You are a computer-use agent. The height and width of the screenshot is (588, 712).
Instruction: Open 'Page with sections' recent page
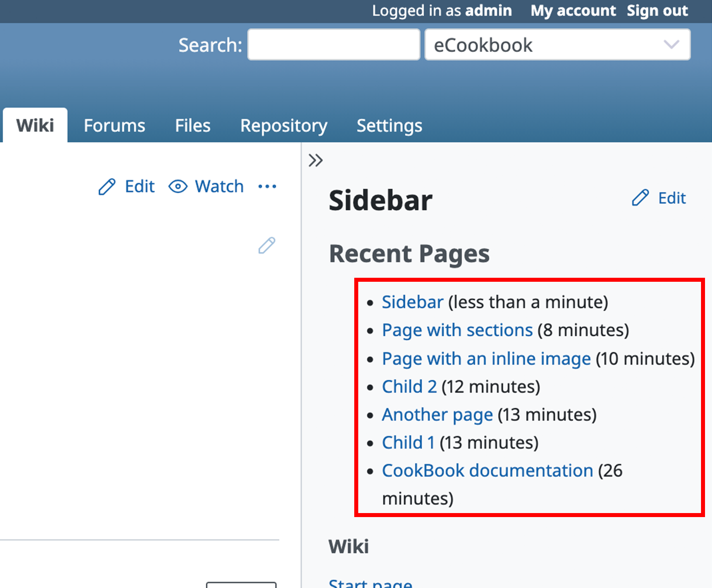point(457,330)
